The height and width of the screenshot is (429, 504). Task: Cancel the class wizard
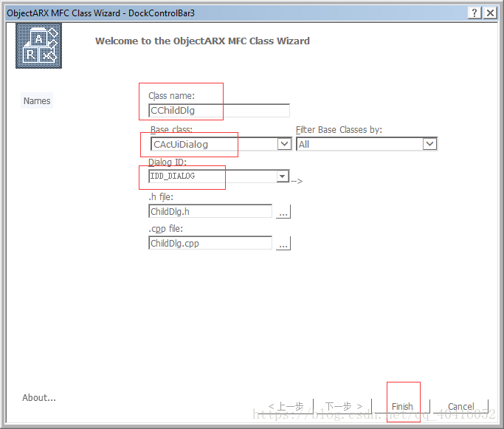coord(461,407)
